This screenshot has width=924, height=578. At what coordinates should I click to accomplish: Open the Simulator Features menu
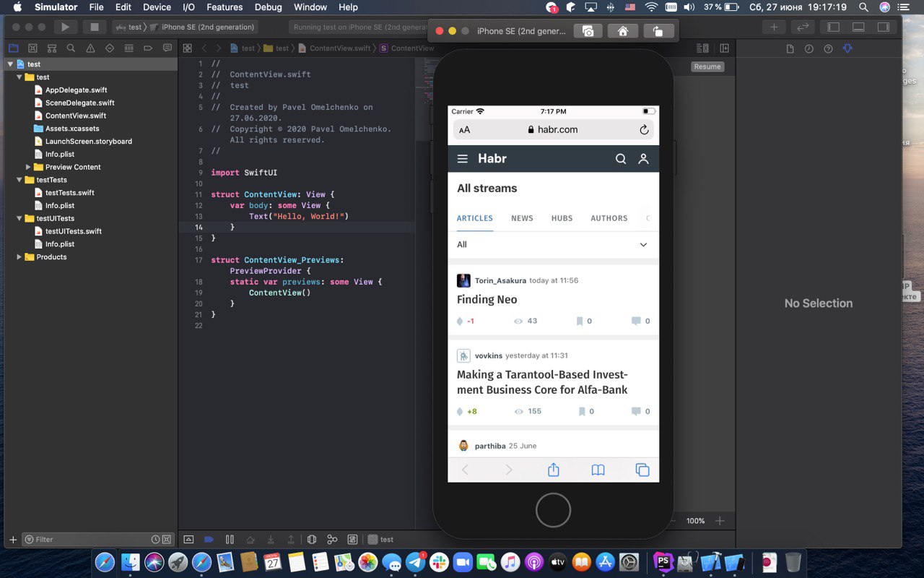click(225, 7)
